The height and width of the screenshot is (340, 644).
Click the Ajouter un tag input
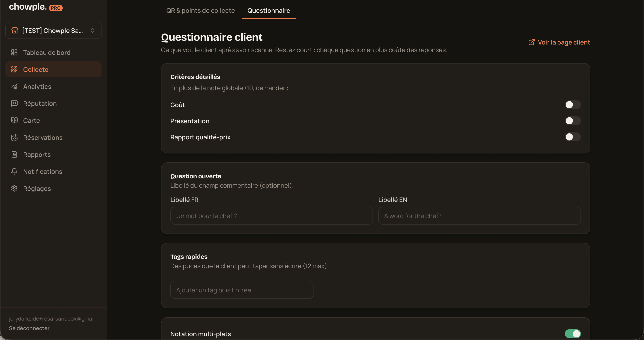tap(242, 290)
